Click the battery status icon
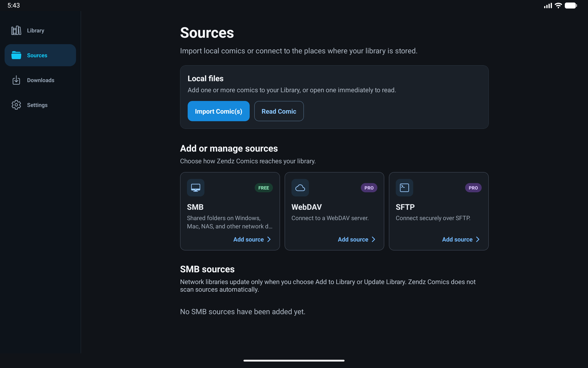 571,5
